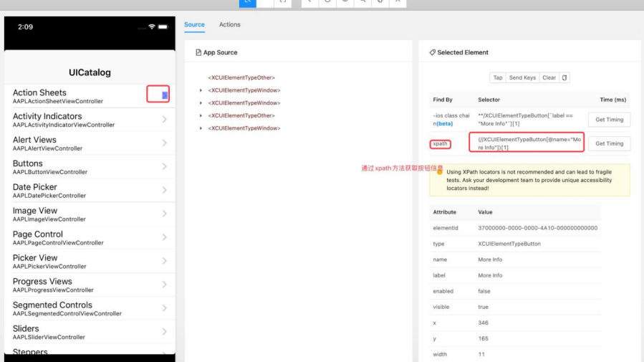Open Page Control in the UICatalog list
644x362 pixels.
[x=90, y=237]
